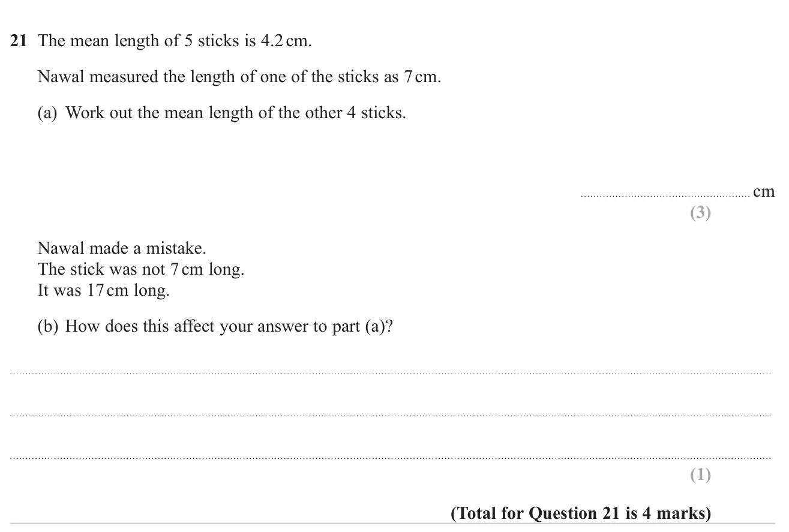Click the "(a)" label of the first part

point(47,113)
